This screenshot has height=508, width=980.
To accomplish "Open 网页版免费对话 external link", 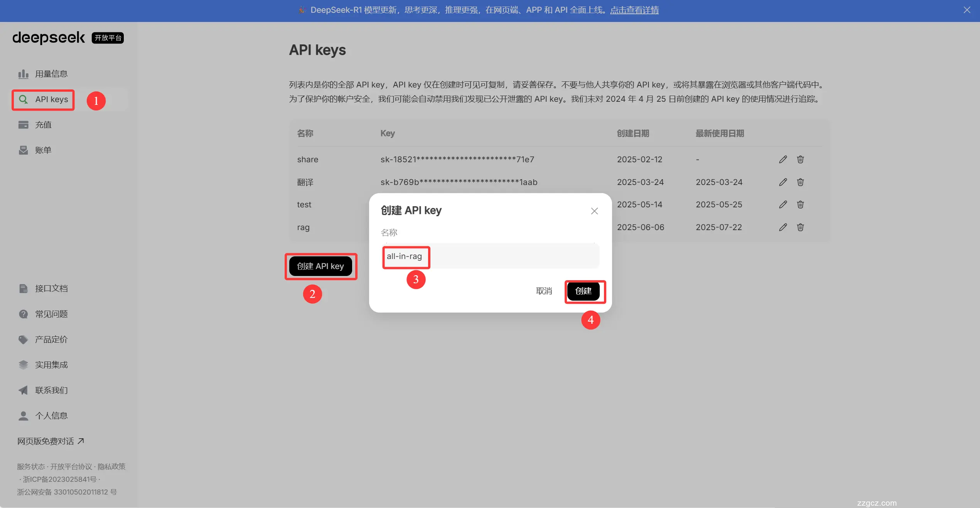I will click(50, 441).
